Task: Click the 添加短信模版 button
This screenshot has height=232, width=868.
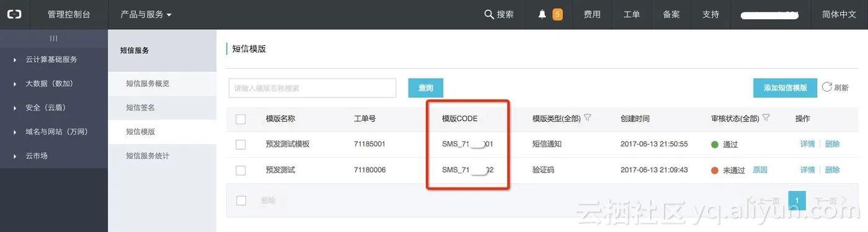Action: 785,88
